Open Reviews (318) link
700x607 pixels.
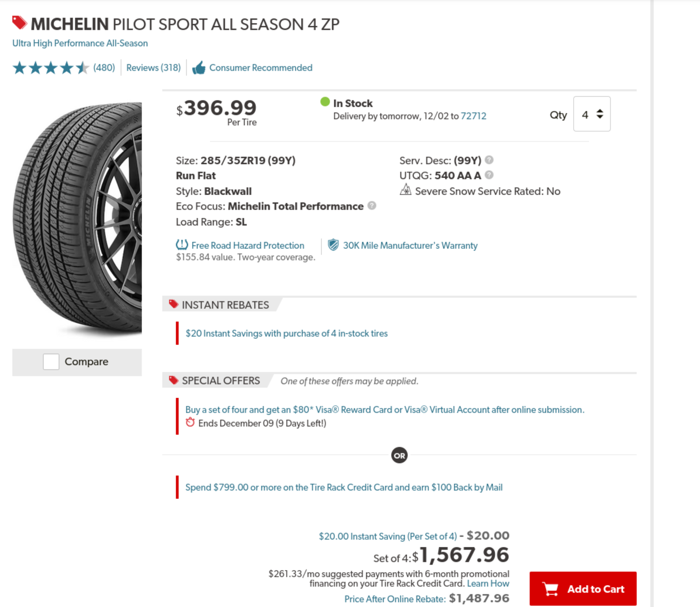[154, 68]
